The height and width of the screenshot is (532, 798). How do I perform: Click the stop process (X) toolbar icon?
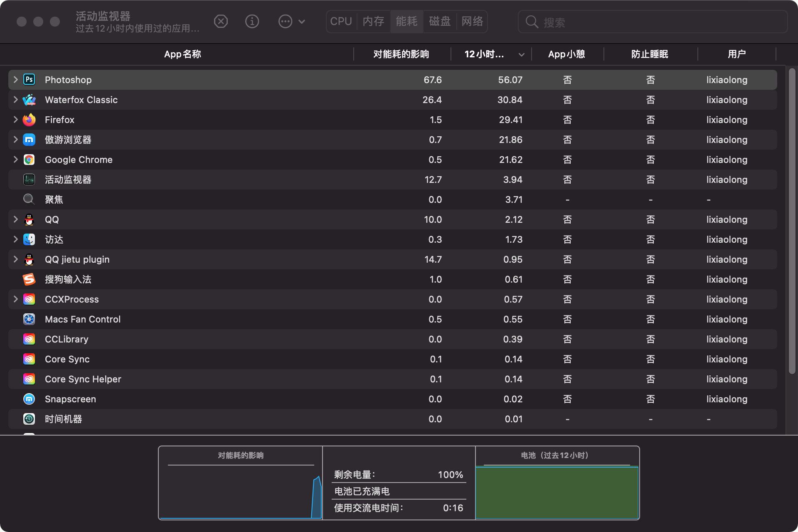tap(221, 21)
